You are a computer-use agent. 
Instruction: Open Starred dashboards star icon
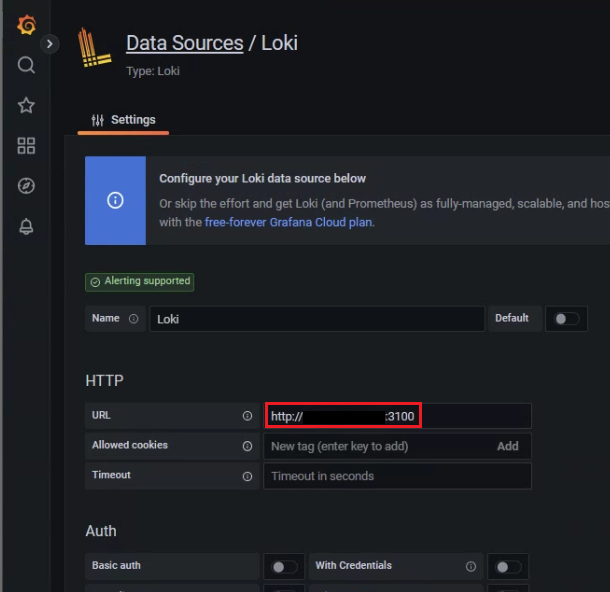point(26,105)
